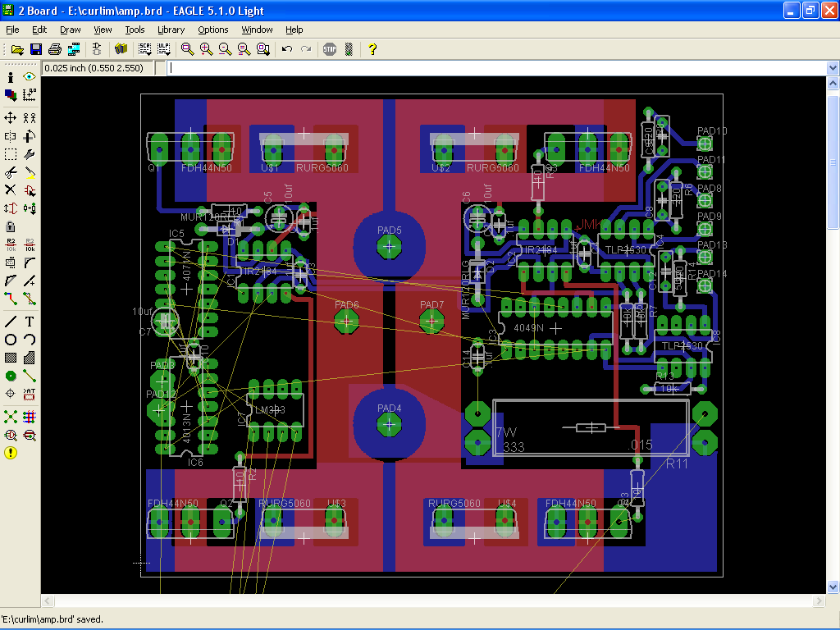Open the Mark origin tool
The width and height of the screenshot is (840, 630).
pyautogui.click(x=30, y=95)
